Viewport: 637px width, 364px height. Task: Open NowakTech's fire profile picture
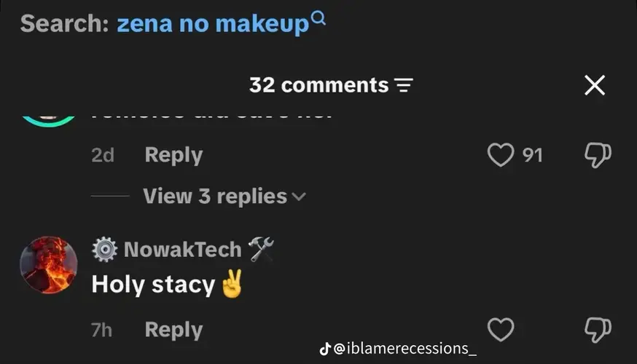tap(49, 264)
